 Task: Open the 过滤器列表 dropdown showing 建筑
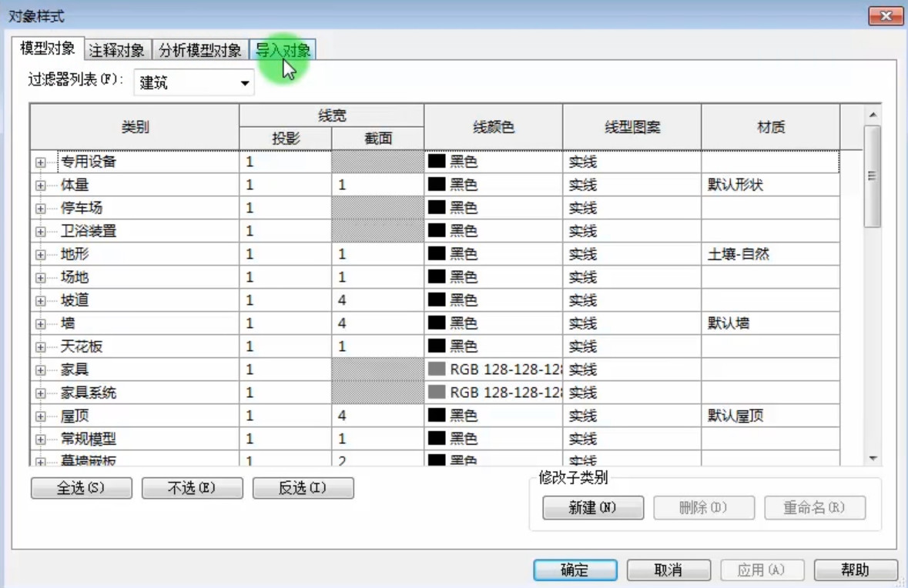pos(194,83)
